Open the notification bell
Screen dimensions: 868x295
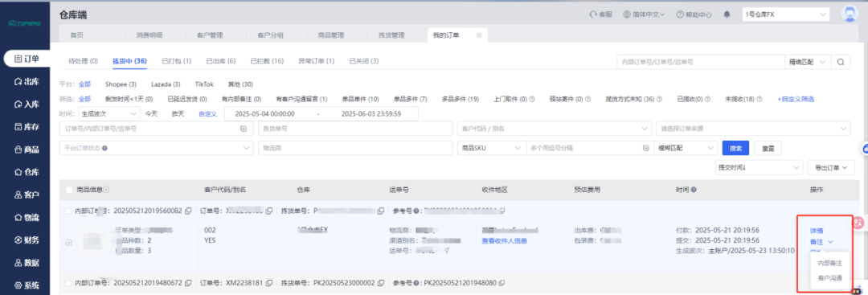click(727, 15)
